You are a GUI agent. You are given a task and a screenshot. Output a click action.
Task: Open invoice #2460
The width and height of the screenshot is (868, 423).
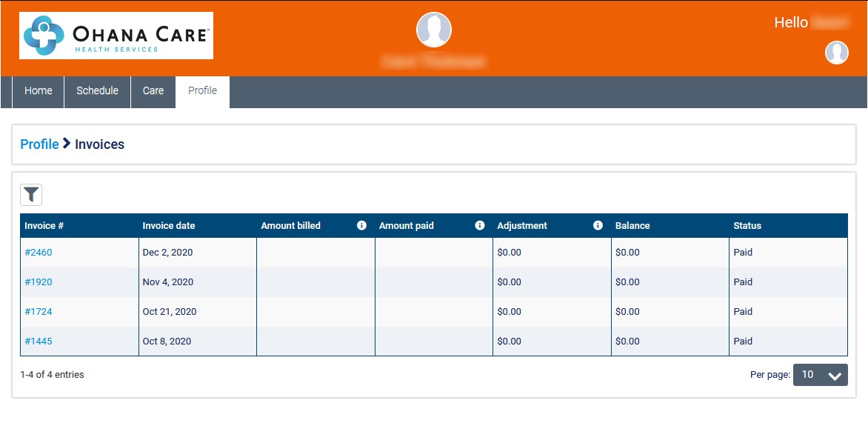39,253
